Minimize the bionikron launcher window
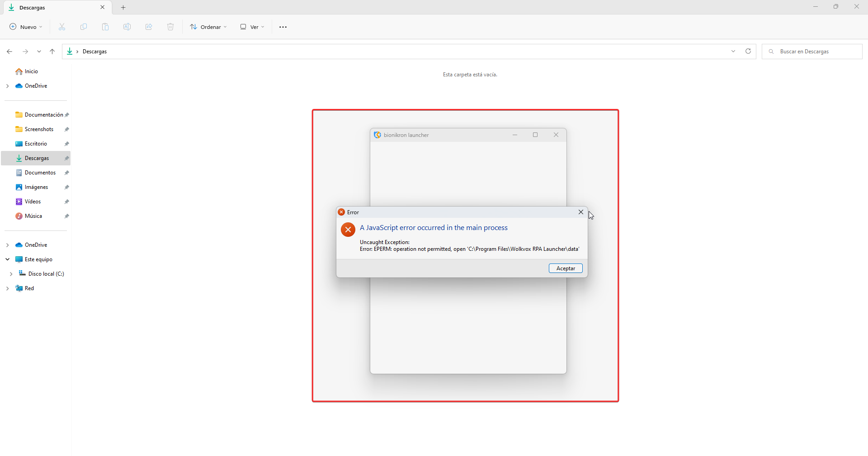This screenshot has width=868, height=456. (x=514, y=135)
